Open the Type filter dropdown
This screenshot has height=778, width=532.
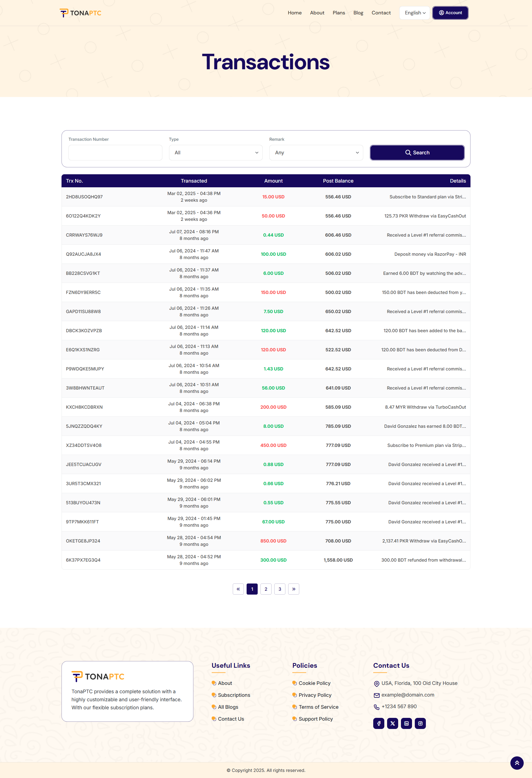click(216, 153)
